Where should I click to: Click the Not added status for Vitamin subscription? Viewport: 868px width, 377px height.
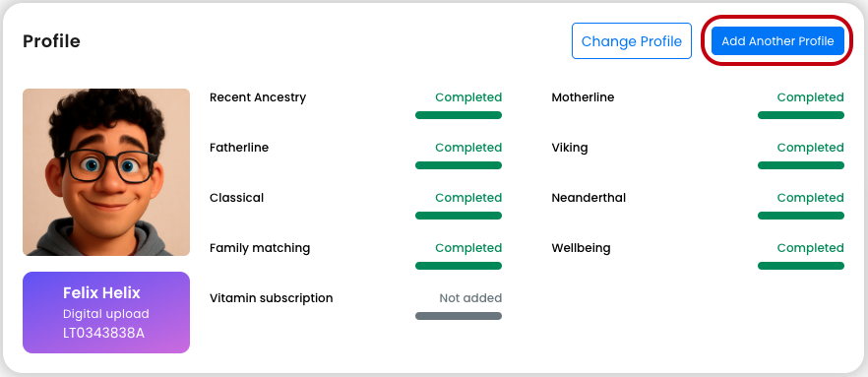(x=470, y=298)
